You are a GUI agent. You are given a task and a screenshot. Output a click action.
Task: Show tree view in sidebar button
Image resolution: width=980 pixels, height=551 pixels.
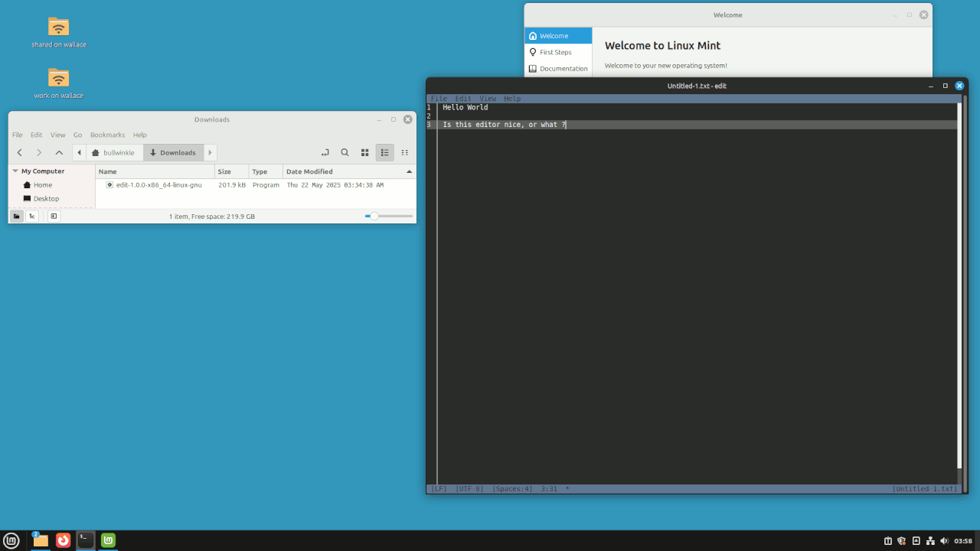pos(32,217)
